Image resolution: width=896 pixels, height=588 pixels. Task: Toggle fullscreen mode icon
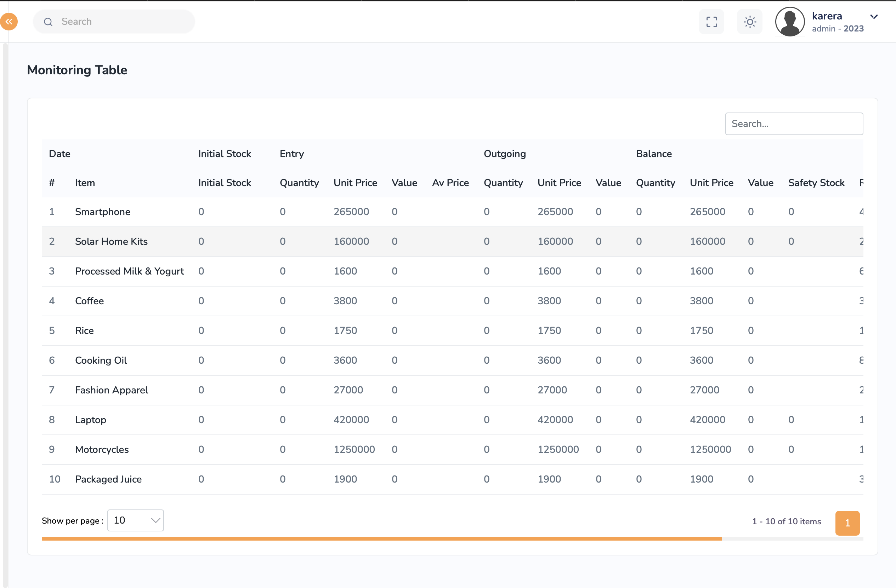[x=711, y=22]
